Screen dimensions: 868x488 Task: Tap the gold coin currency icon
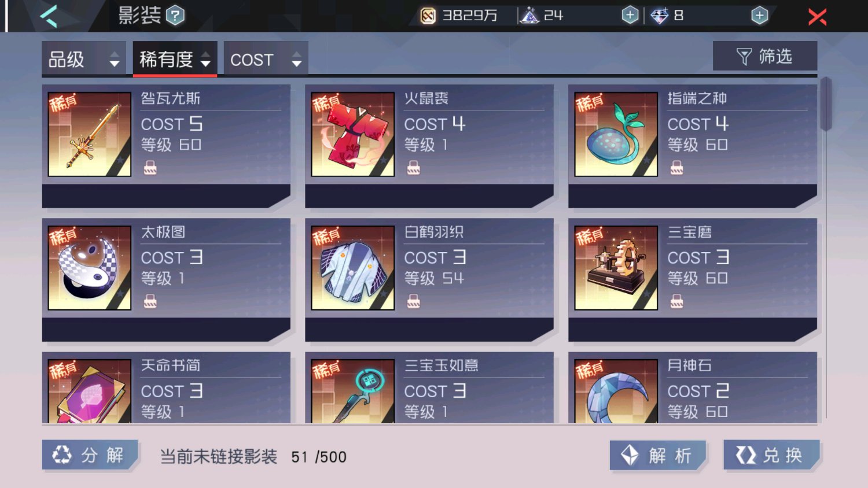coord(428,16)
